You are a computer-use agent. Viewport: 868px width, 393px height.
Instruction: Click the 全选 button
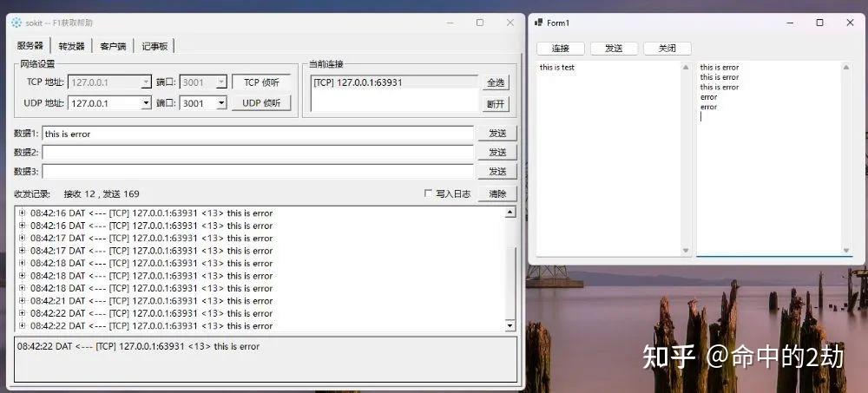coord(496,82)
